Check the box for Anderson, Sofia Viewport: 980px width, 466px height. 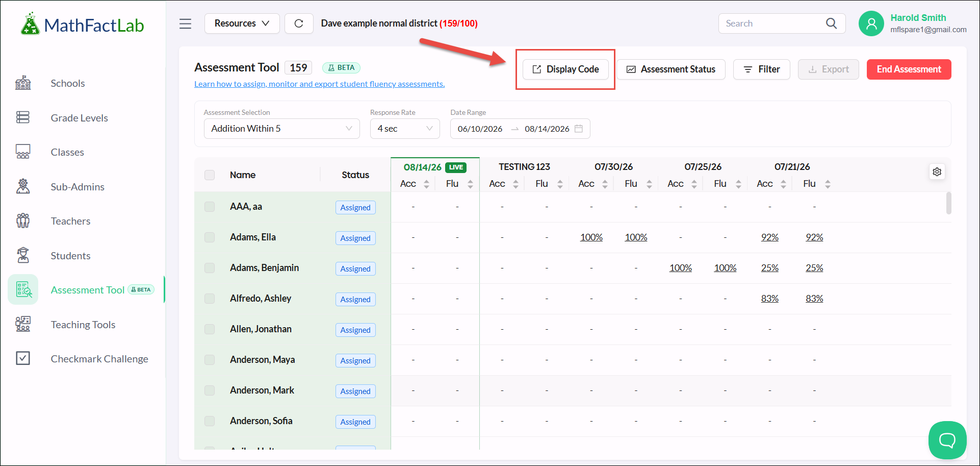[x=210, y=421]
